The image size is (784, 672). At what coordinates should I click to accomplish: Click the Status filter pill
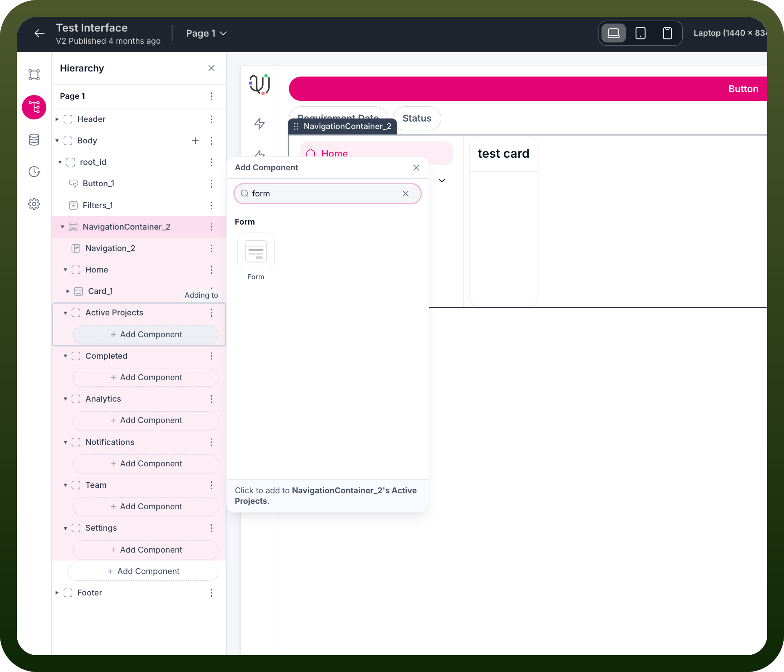[x=417, y=118]
